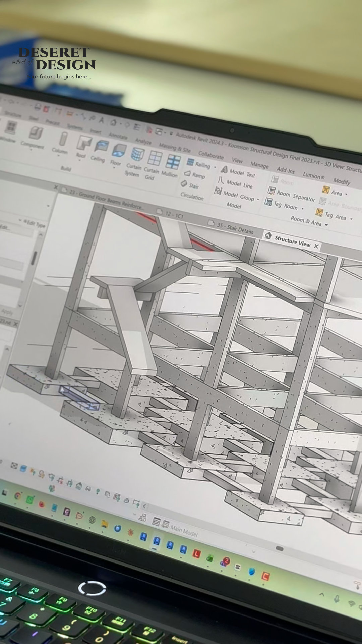Click the Temporary Hide/Isolate glasses icon
Screen dimensions: 362x644
(x=88, y=488)
